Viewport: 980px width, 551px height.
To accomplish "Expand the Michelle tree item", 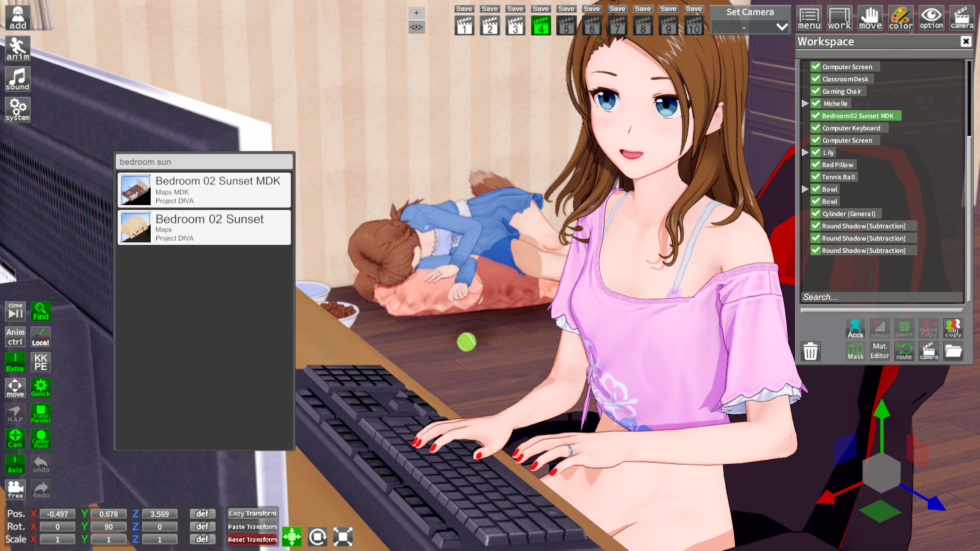I will pos(805,103).
